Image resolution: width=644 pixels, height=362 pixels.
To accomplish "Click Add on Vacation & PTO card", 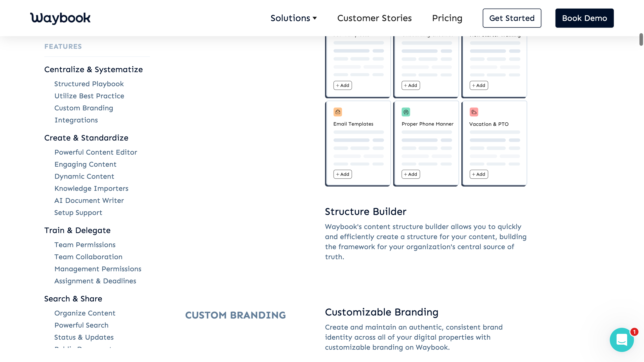I will 479,174.
